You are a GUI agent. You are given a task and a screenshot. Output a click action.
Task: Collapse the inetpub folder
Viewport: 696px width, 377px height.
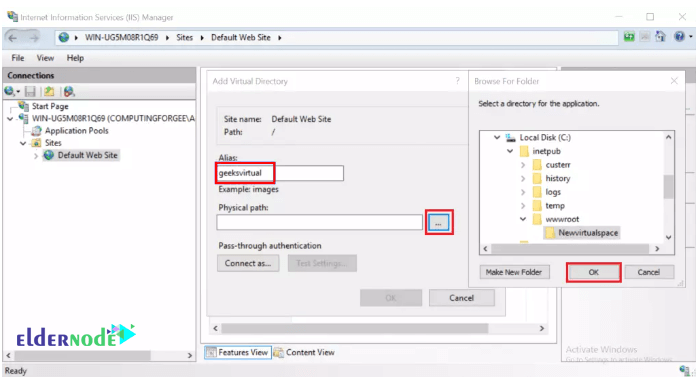(510, 151)
